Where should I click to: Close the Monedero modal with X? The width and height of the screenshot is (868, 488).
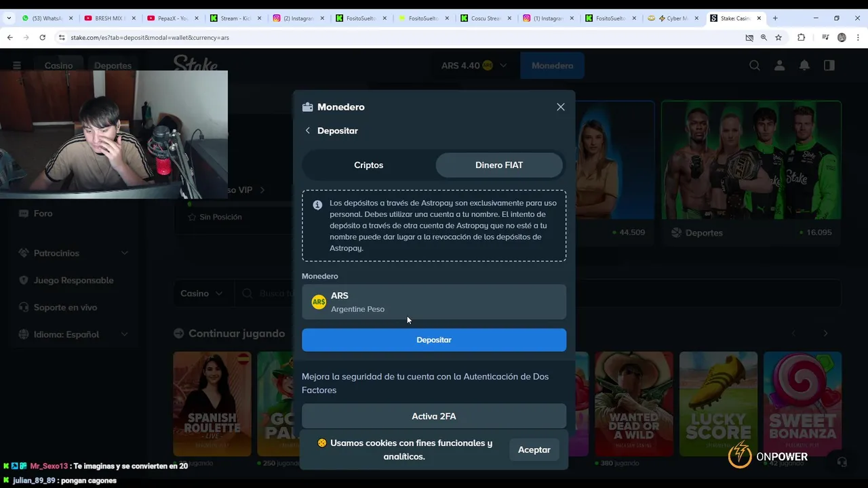point(561,107)
